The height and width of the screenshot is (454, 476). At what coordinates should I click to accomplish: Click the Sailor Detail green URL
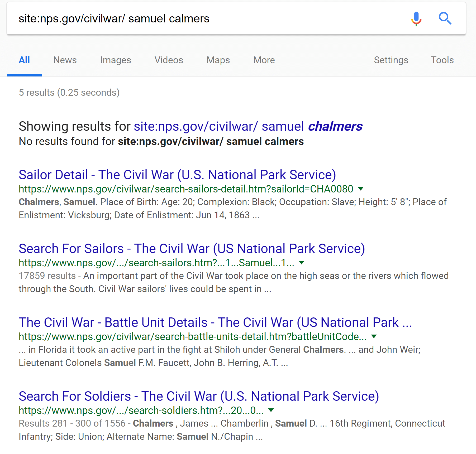[186, 189]
